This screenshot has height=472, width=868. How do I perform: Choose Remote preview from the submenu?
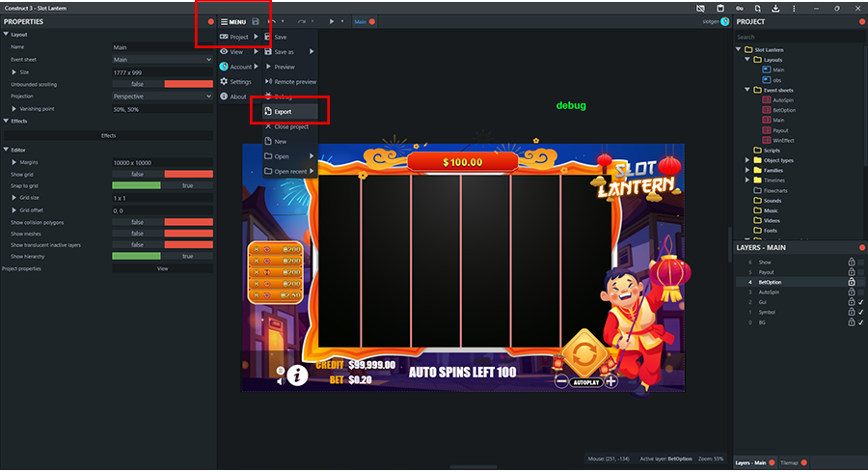coord(290,81)
